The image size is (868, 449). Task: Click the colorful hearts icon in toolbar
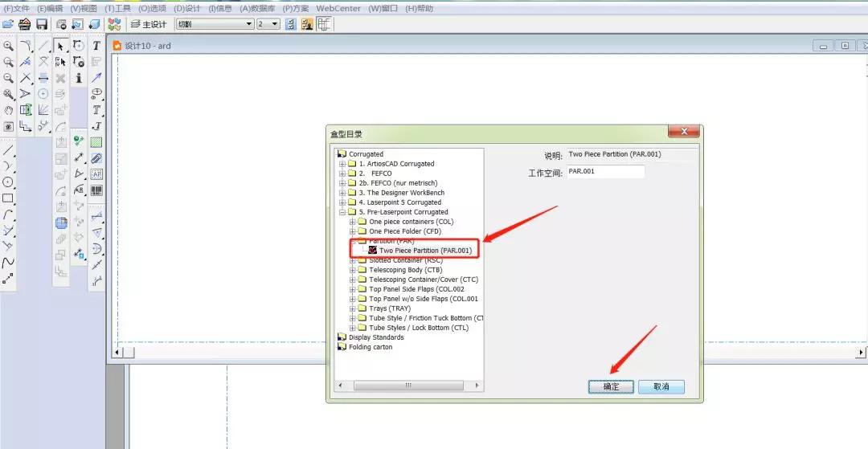point(114,24)
